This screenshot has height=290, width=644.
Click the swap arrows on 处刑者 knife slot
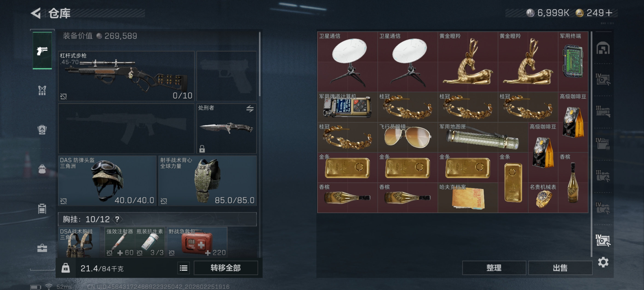(250, 109)
